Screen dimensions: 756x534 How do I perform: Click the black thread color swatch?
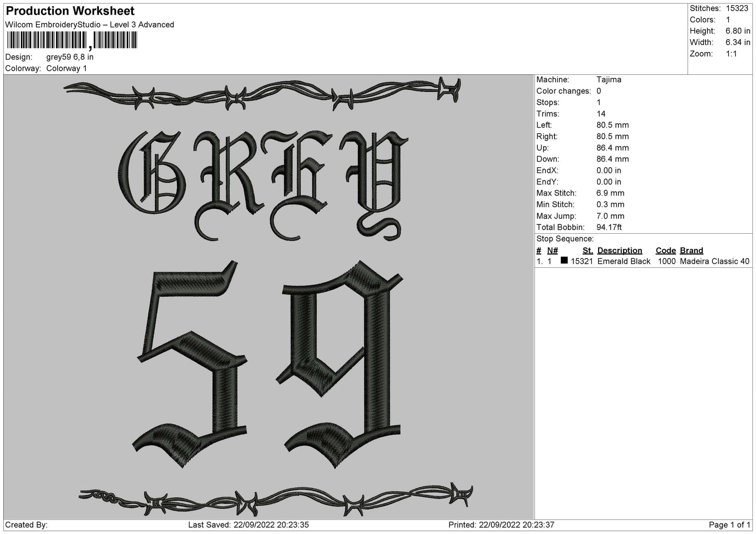[x=564, y=260]
